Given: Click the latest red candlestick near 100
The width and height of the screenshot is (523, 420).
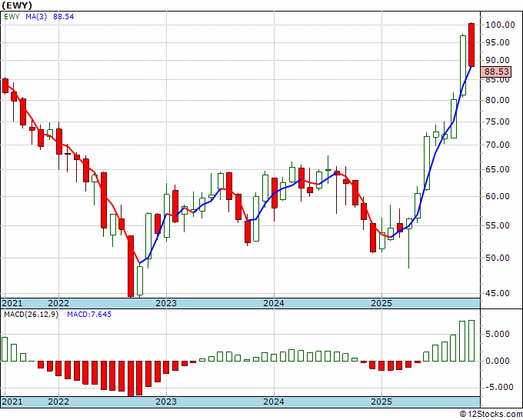Looking at the screenshot, I should (471, 45).
